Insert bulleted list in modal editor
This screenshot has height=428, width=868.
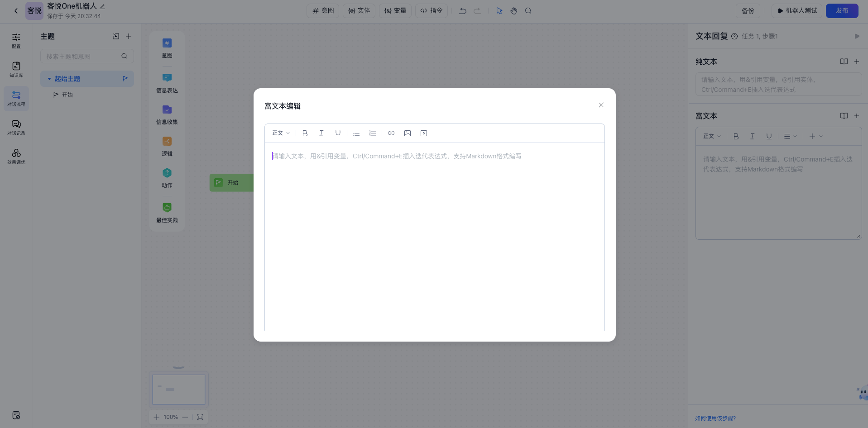[x=356, y=133]
